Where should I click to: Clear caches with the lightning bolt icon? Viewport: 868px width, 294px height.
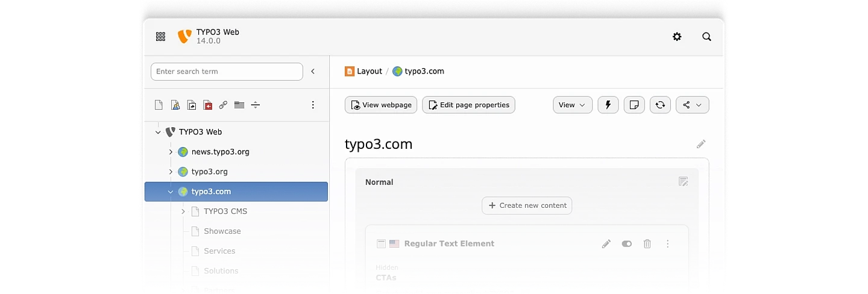coord(608,105)
